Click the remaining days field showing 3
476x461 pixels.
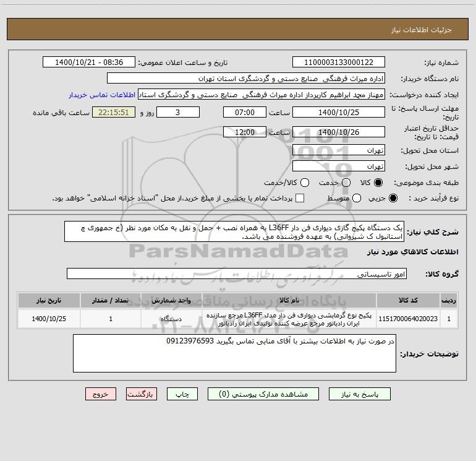tap(178, 112)
